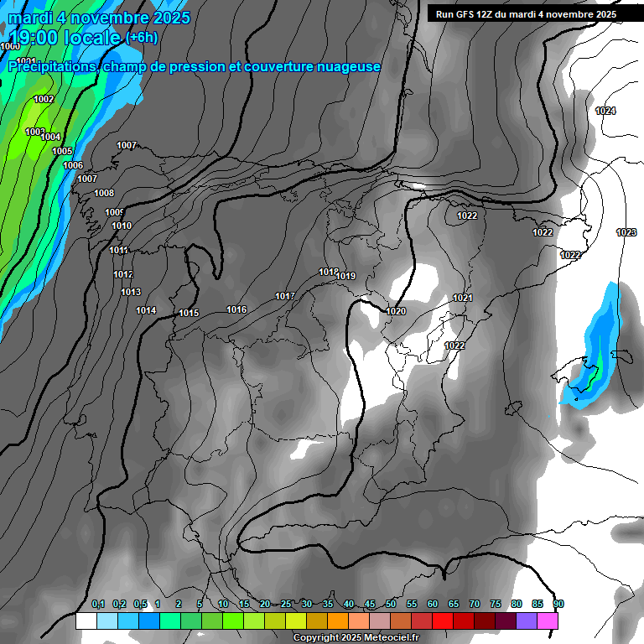
Task: Select the legend value 15
Action: (x=244, y=604)
